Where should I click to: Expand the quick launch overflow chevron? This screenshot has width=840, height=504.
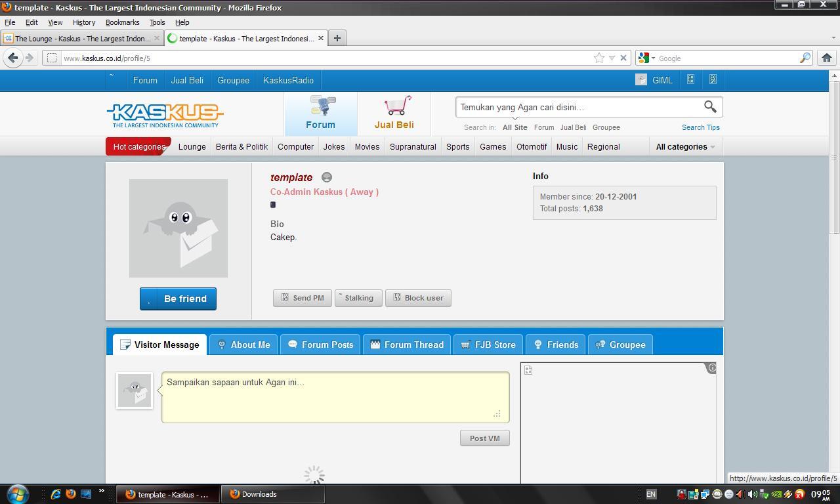click(101, 491)
